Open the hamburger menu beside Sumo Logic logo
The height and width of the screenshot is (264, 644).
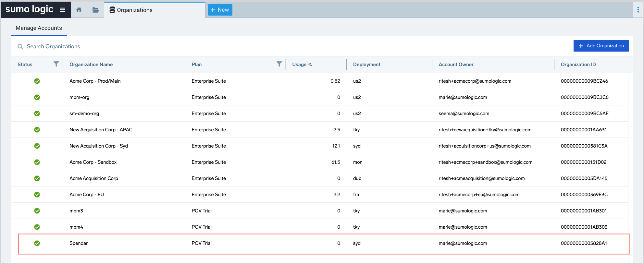(x=63, y=10)
